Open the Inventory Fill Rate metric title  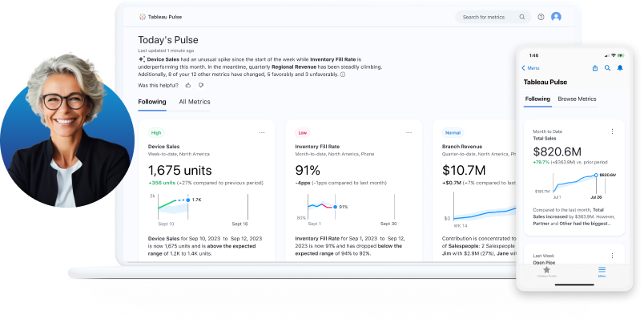[317, 147]
